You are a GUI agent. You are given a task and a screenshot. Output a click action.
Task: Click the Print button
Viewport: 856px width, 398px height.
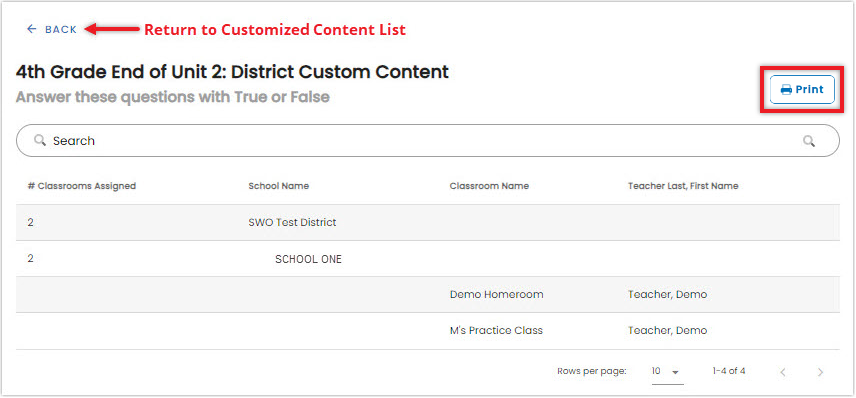[802, 90]
